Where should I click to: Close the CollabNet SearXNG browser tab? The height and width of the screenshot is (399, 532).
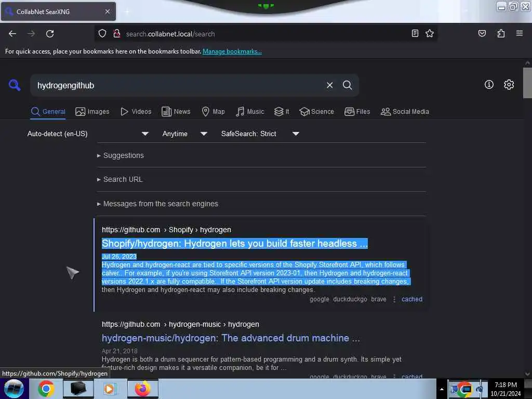pyautogui.click(x=108, y=11)
